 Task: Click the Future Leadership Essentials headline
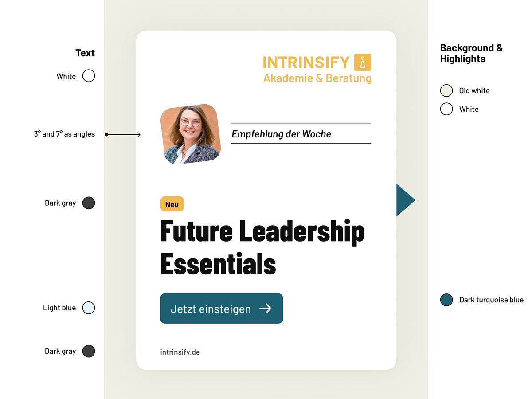click(262, 247)
